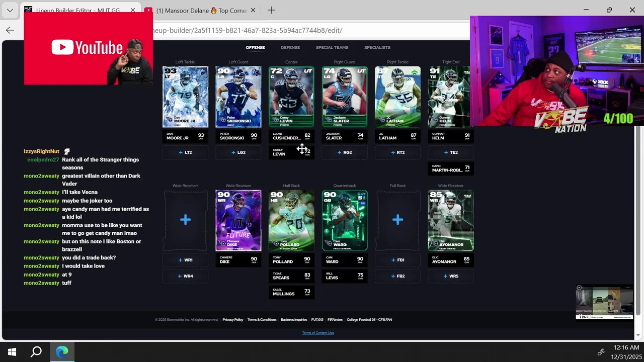The width and height of the screenshot is (644, 362).
Task: Add a backup at RT2
Action: 397,152
